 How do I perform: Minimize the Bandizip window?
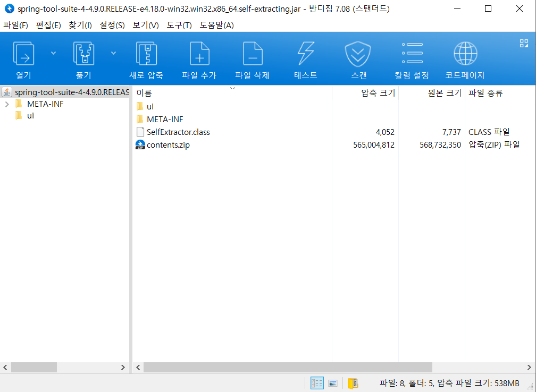457,8
